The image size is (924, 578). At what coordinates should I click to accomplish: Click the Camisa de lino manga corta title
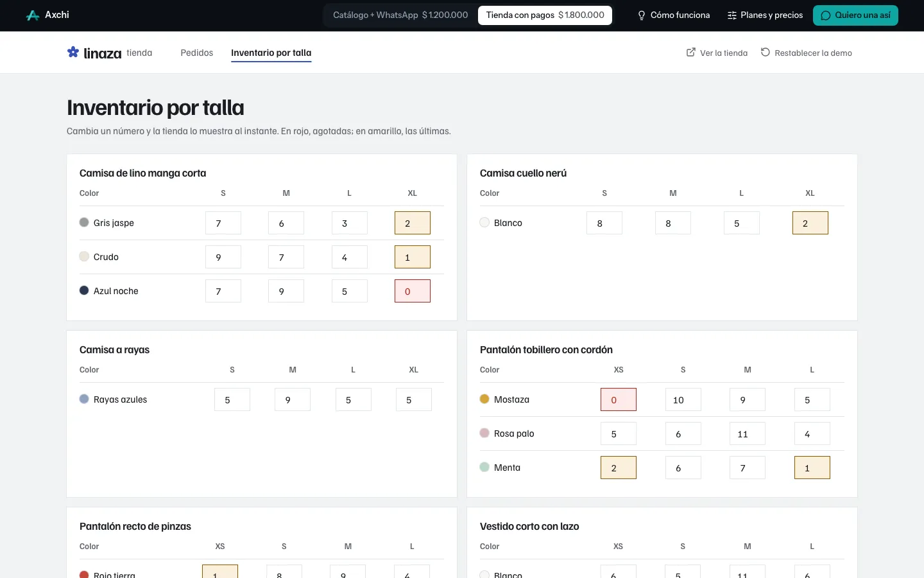(x=143, y=173)
